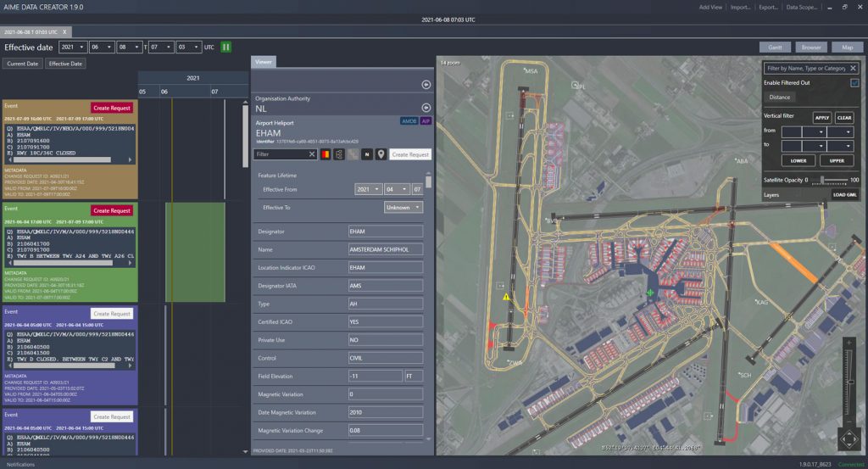Apply the vertical filter
868x469 pixels.
(x=822, y=117)
